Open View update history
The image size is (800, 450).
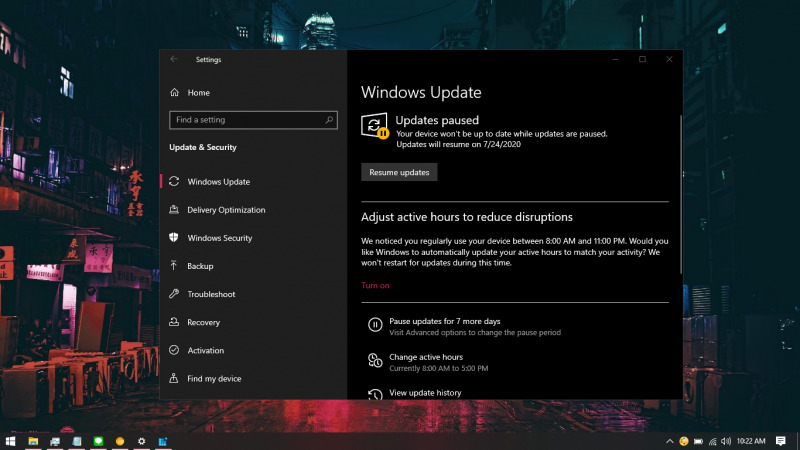pyautogui.click(x=425, y=392)
